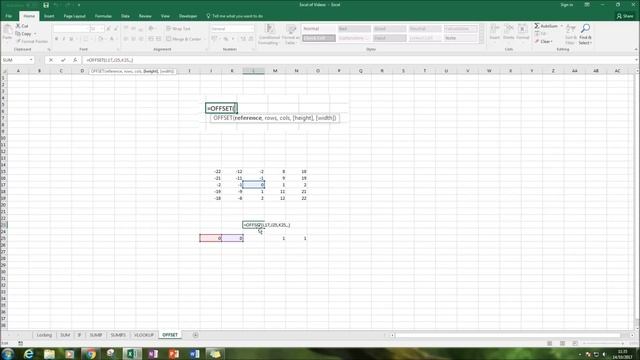Toggle Italic formatting
Screen dimensions: 640x360
pos(64,39)
